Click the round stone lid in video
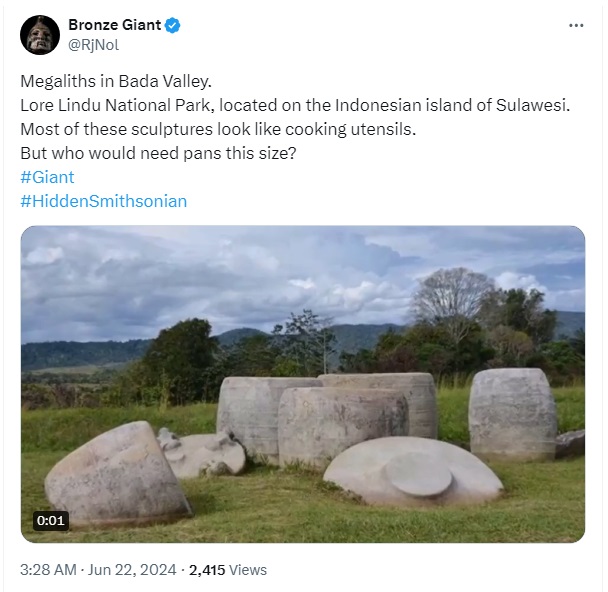Viewport: 608px width, 592px height. coord(419,475)
